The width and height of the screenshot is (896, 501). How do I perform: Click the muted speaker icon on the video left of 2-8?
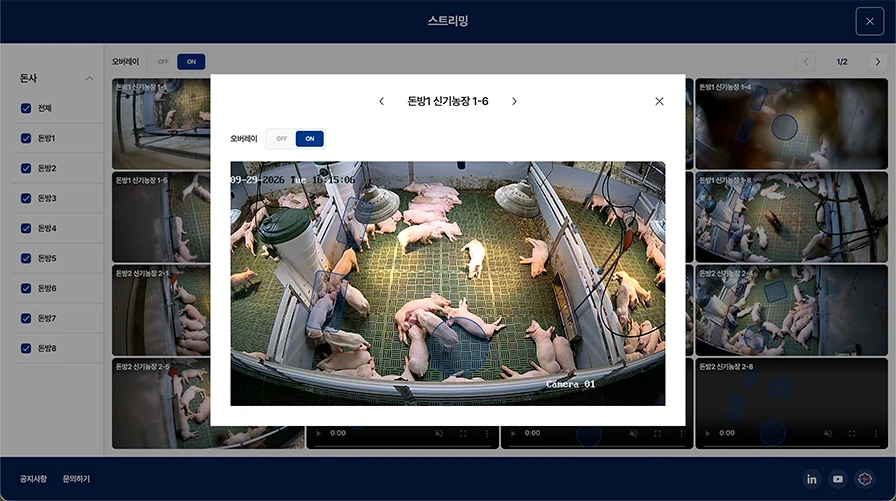633,434
